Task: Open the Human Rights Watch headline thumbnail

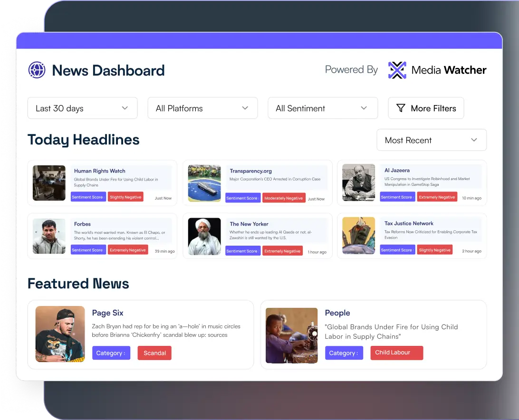Action: click(x=49, y=183)
